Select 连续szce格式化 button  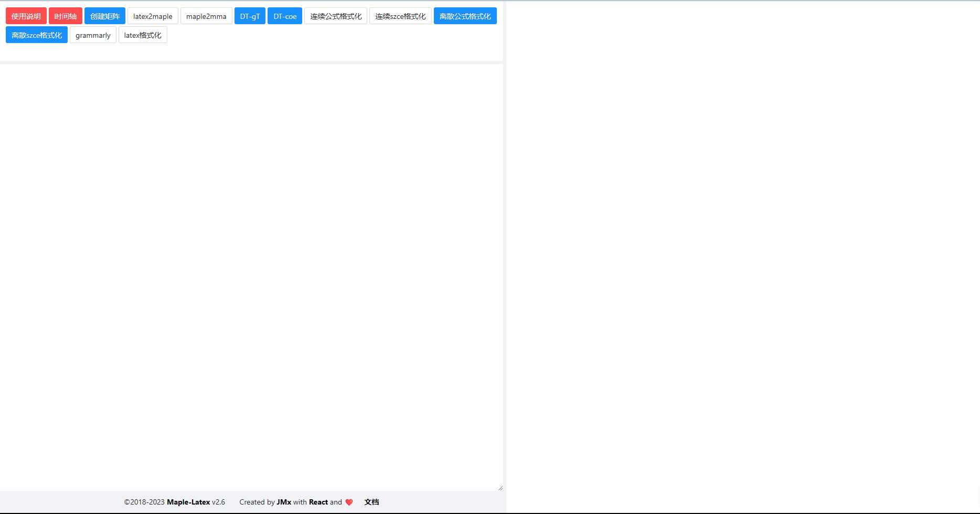click(400, 16)
